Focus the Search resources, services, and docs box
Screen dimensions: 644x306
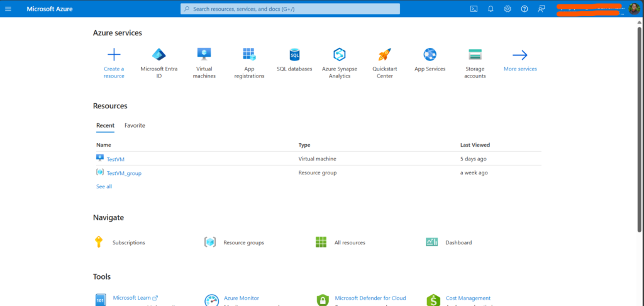click(x=290, y=9)
